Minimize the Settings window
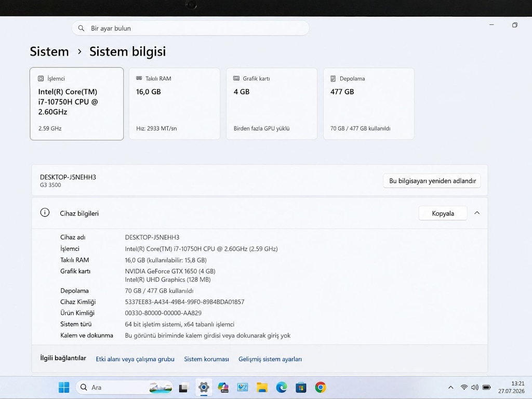This screenshot has width=532, height=399. click(491, 25)
